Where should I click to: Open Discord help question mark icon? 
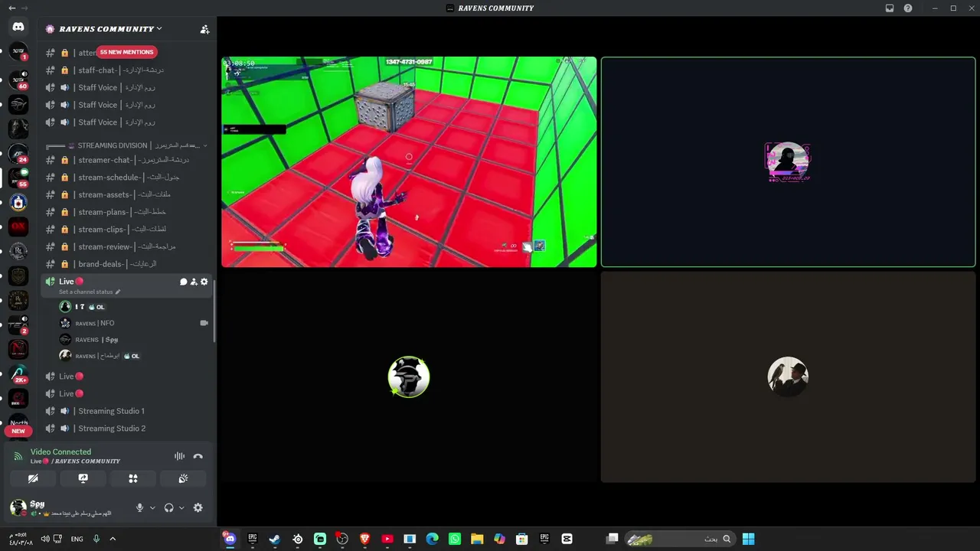coord(908,8)
